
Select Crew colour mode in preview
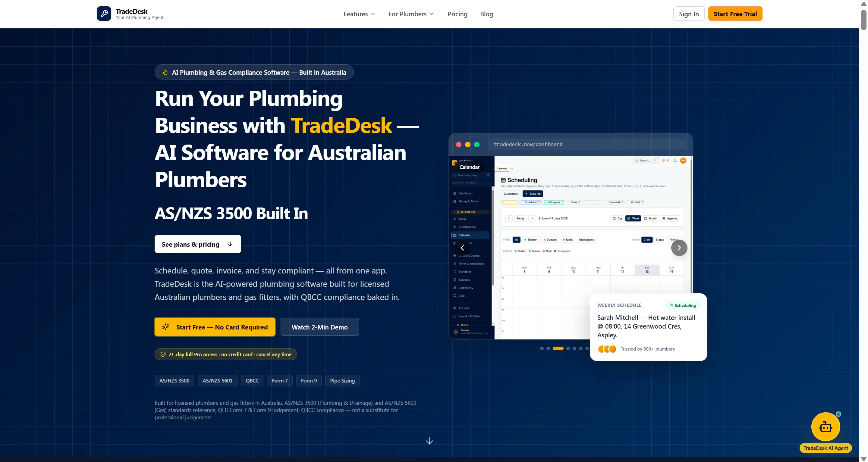click(x=646, y=240)
